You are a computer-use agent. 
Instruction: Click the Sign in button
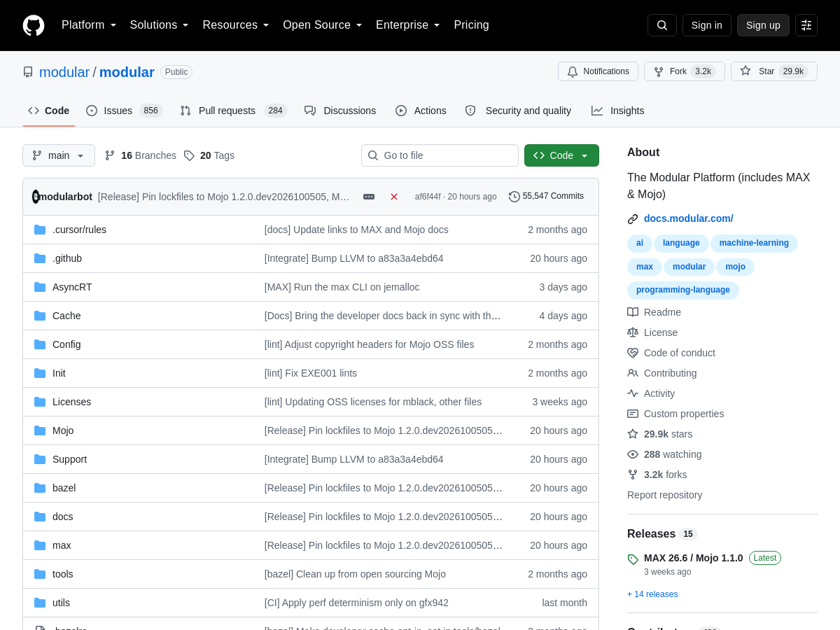707,25
